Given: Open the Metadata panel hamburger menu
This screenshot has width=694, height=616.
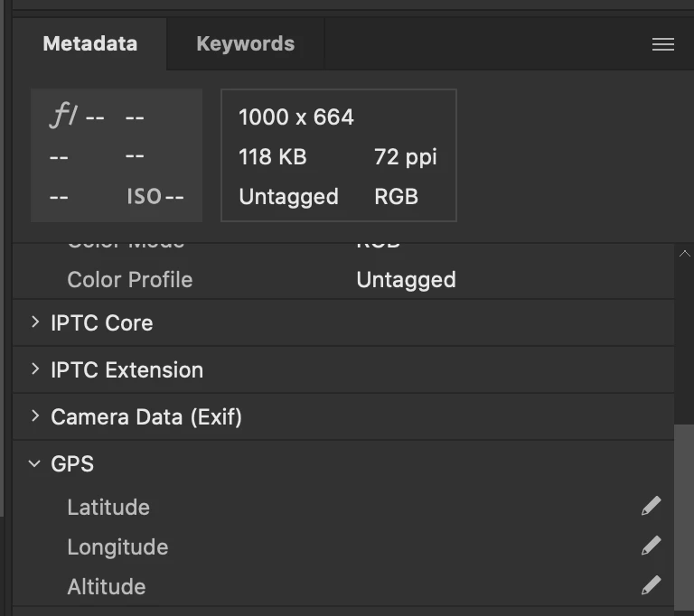Looking at the screenshot, I should [663, 44].
